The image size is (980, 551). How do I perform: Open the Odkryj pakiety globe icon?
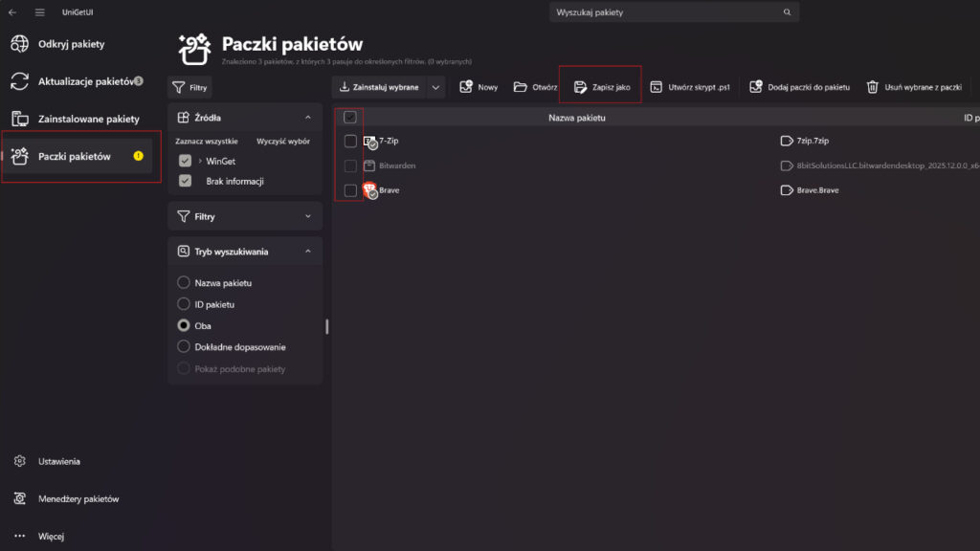coord(18,43)
